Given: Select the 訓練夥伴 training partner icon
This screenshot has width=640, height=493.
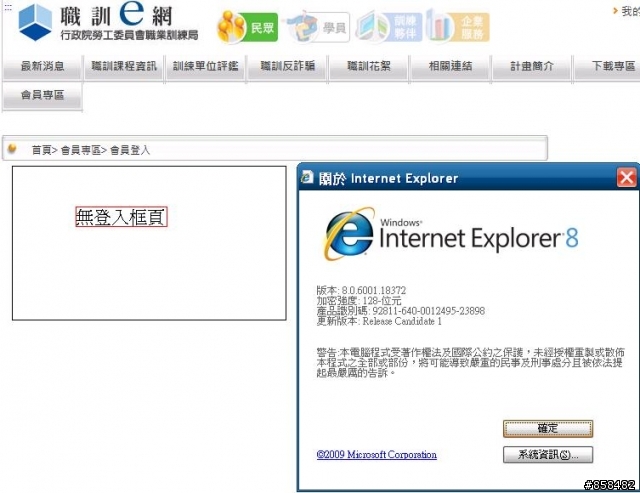Looking at the screenshot, I should click(389, 27).
